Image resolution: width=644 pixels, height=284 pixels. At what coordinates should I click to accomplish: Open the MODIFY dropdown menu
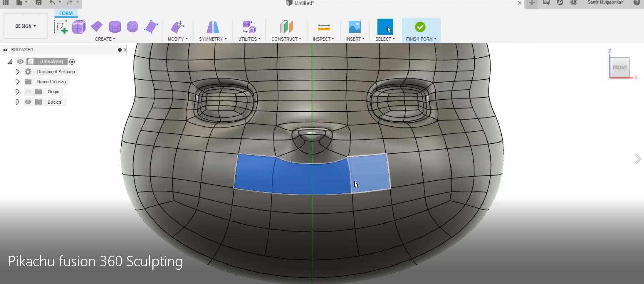pyautogui.click(x=178, y=39)
